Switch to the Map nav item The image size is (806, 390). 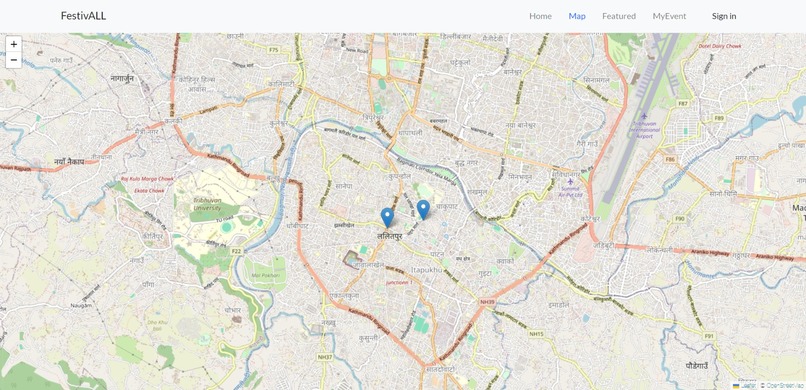point(577,16)
